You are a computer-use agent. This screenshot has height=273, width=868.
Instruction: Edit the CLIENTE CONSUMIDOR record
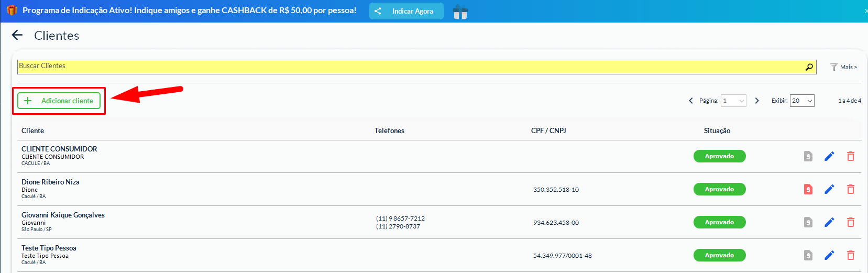[x=829, y=156]
